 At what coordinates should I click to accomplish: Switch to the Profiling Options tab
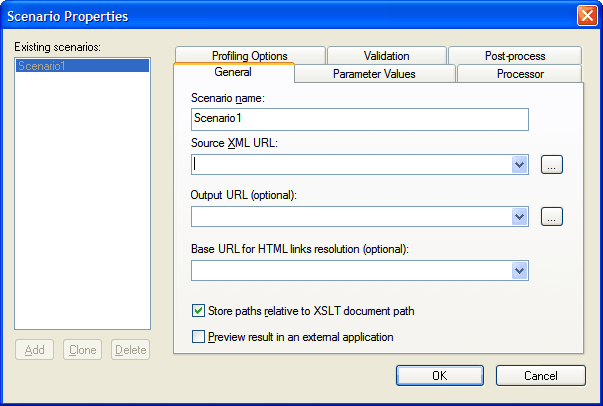(x=250, y=56)
